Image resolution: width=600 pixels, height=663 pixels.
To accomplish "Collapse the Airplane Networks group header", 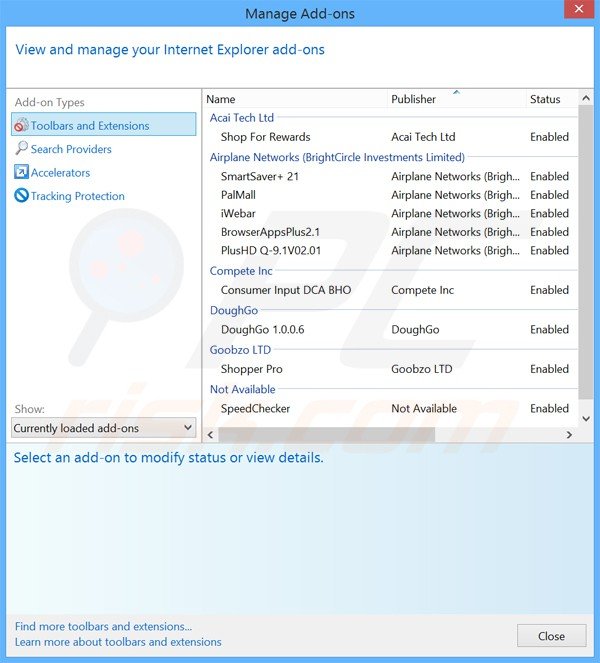I will coord(337,157).
